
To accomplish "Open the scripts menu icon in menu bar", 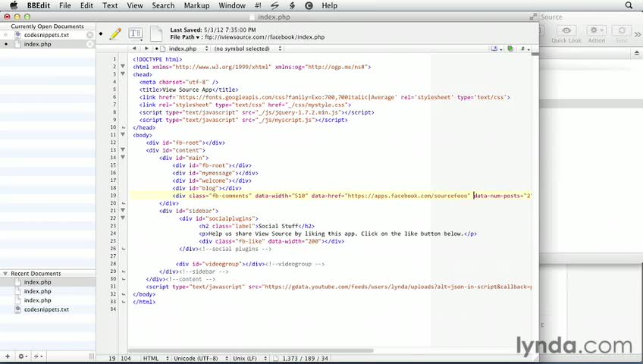I will click(x=274, y=5).
